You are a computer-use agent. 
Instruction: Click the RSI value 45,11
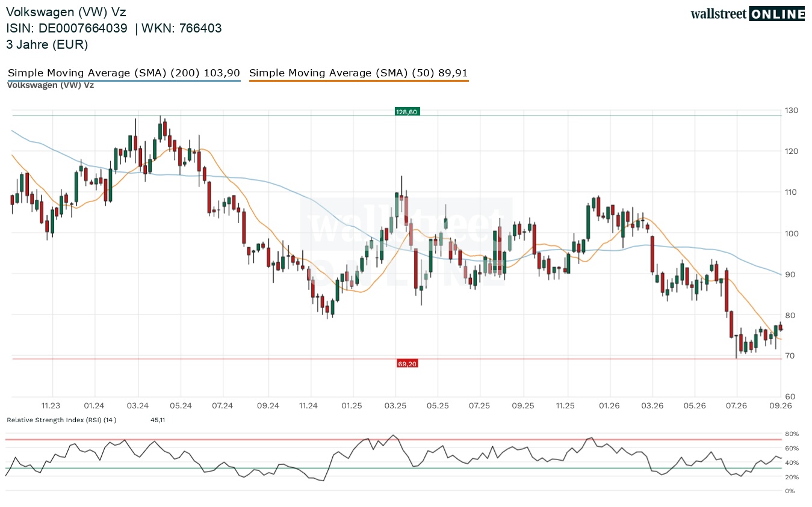pos(158,420)
